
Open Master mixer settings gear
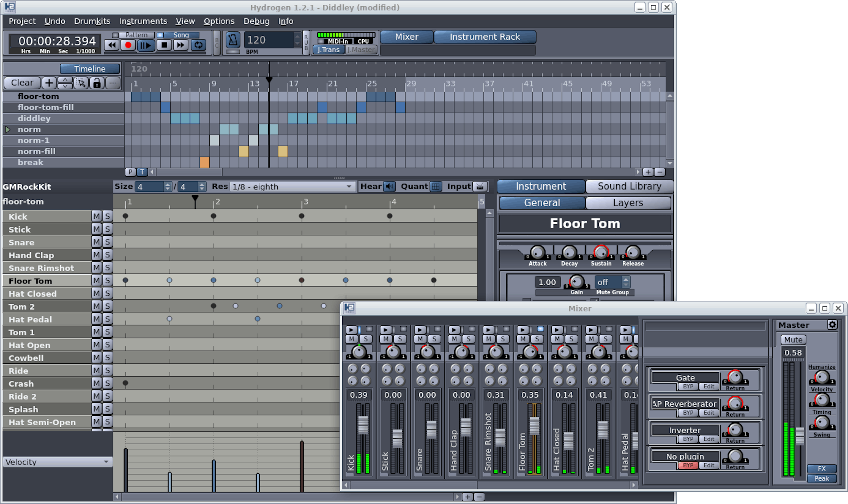point(832,325)
